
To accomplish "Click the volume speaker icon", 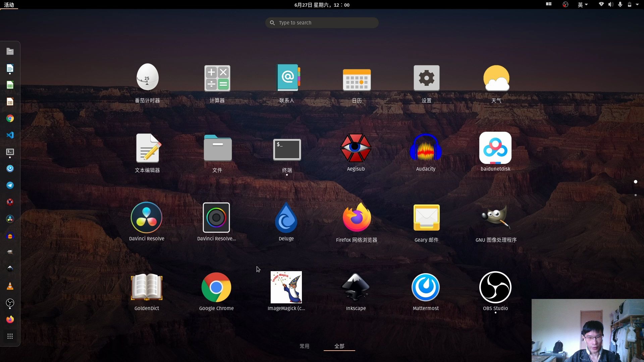I will pos(611,4).
